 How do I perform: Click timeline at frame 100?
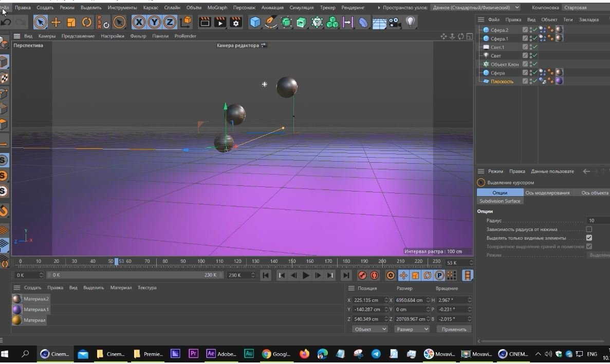tap(201, 262)
